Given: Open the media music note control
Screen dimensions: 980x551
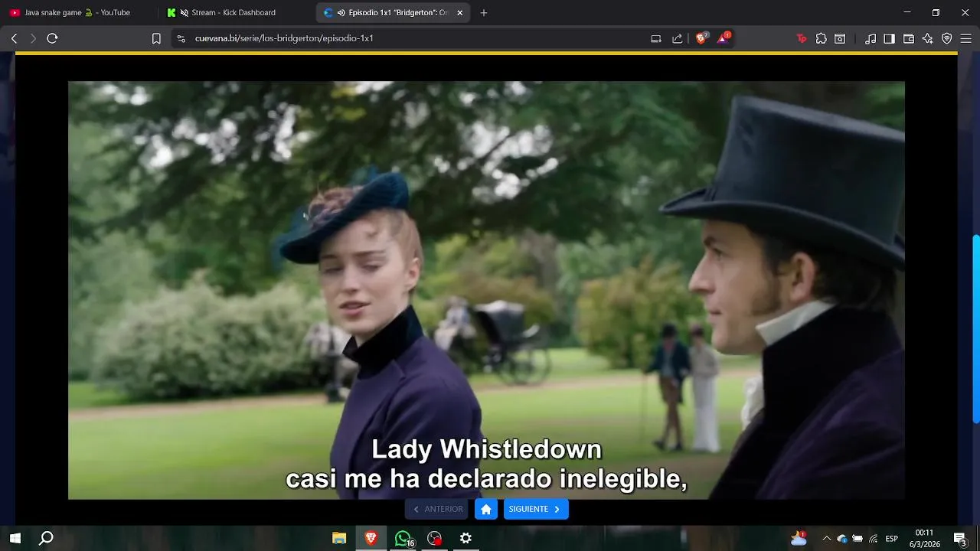Looking at the screenshot, I should pyautogui.click(x=871, y=38).
